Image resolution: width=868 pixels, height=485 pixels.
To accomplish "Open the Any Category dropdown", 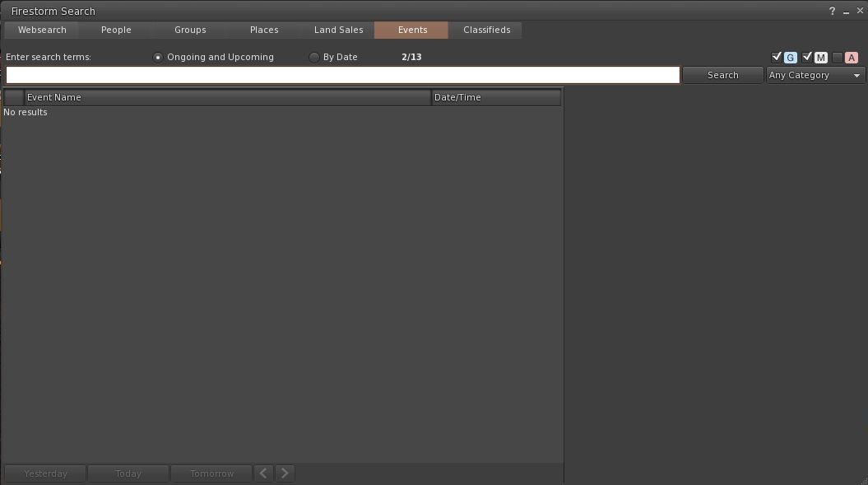I will 815,75.
